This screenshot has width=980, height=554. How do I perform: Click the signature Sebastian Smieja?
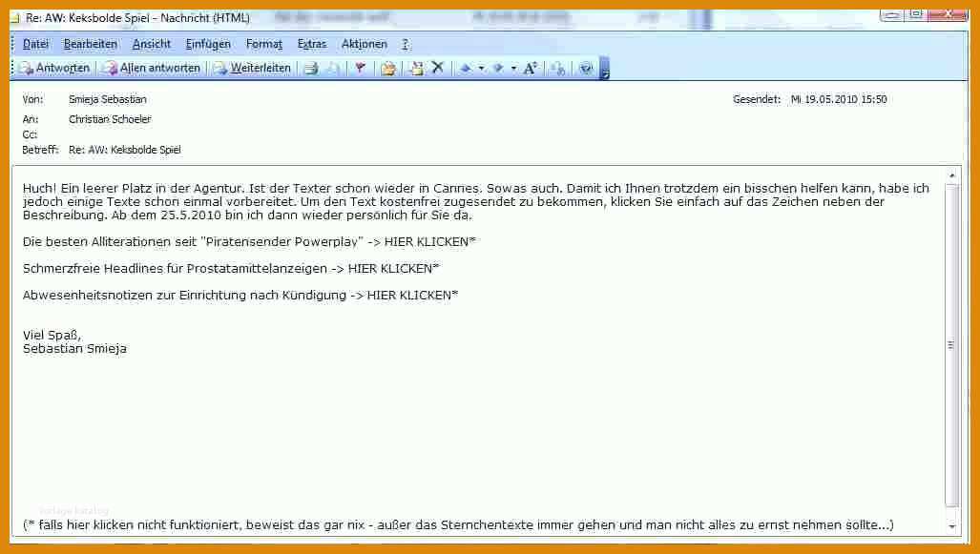(74, 349)
